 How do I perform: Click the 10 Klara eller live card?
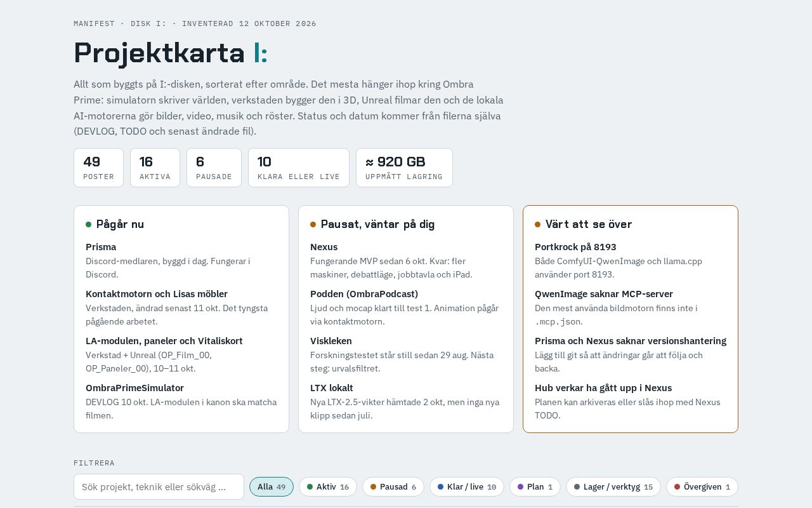click(x=299, y=168)
